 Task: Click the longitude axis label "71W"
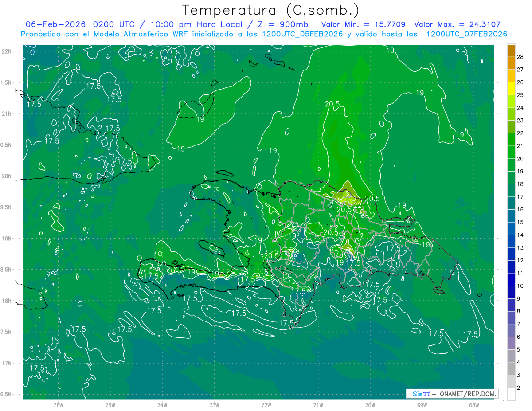(x=318, y=405)
